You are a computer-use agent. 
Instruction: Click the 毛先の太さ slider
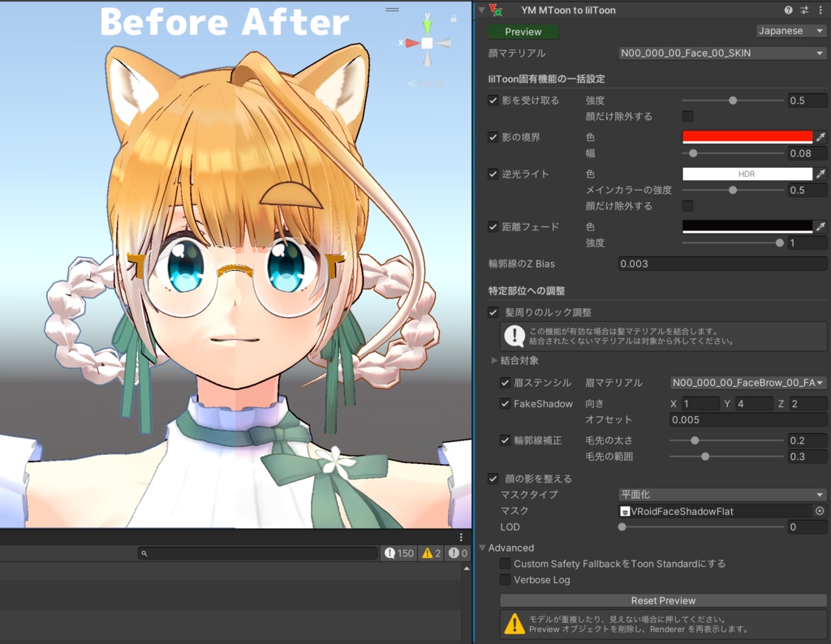(x=726, y=440)
